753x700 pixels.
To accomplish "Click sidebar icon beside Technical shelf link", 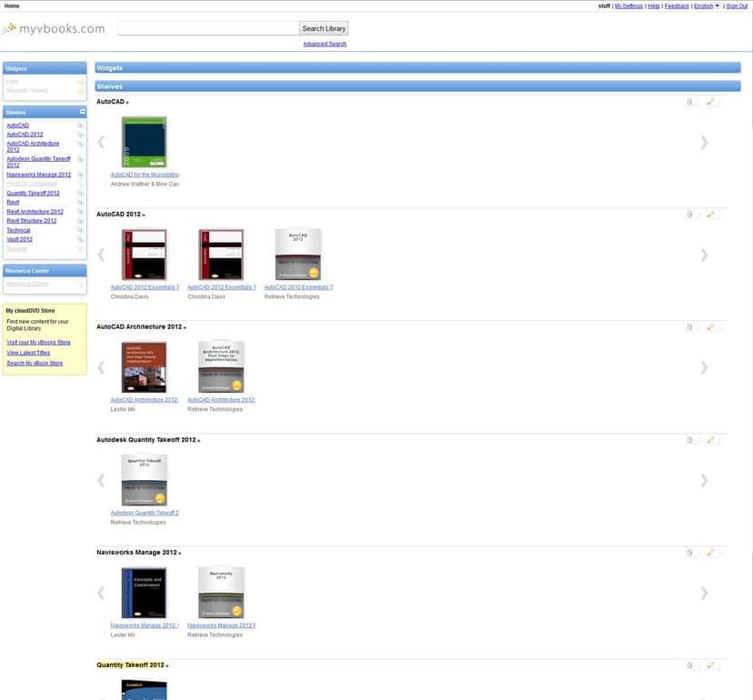I will click(80, 230).
